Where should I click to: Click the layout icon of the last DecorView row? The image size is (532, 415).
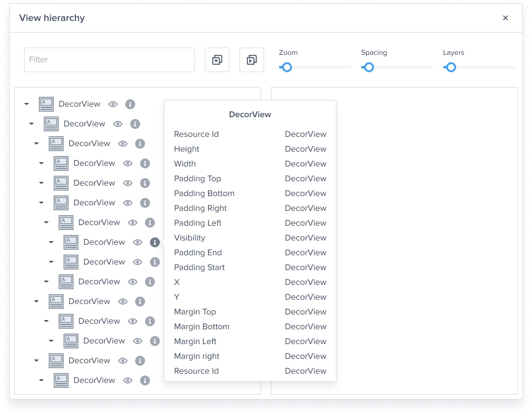point(61,380)
